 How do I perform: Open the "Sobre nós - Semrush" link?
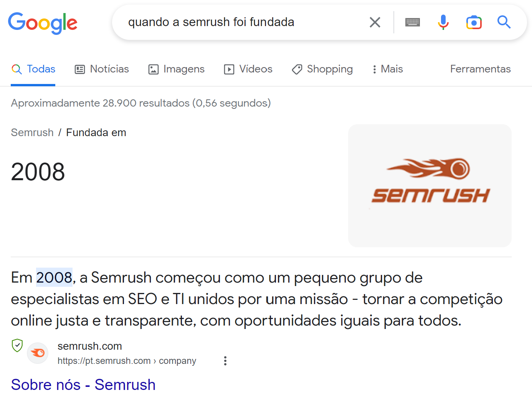(x=83, y=385)
